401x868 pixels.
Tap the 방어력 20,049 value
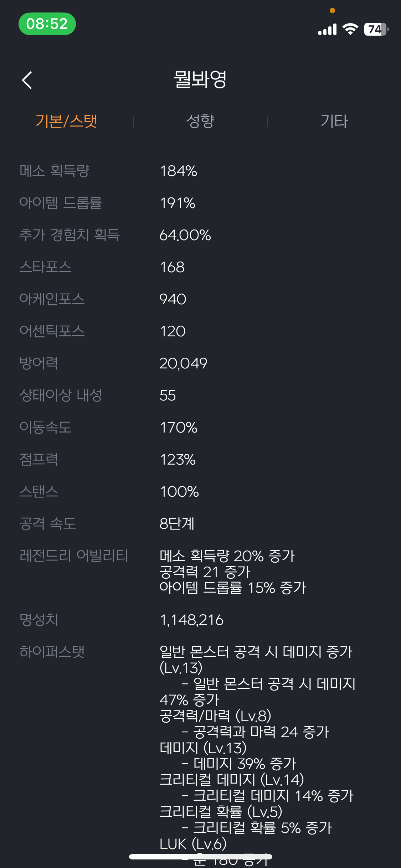(183, 363)
